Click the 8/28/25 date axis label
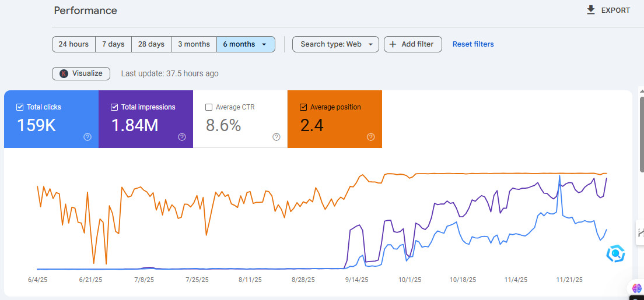 303,280
